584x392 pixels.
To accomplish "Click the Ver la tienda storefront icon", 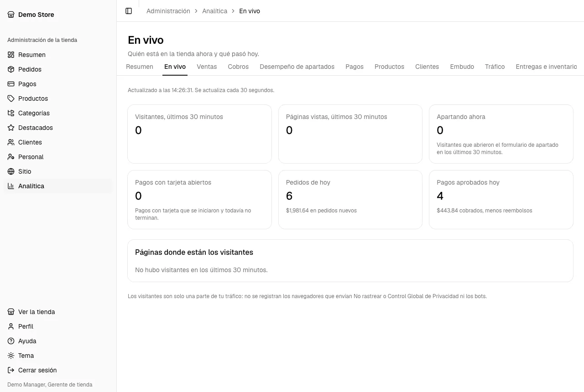I will point(11,312).
